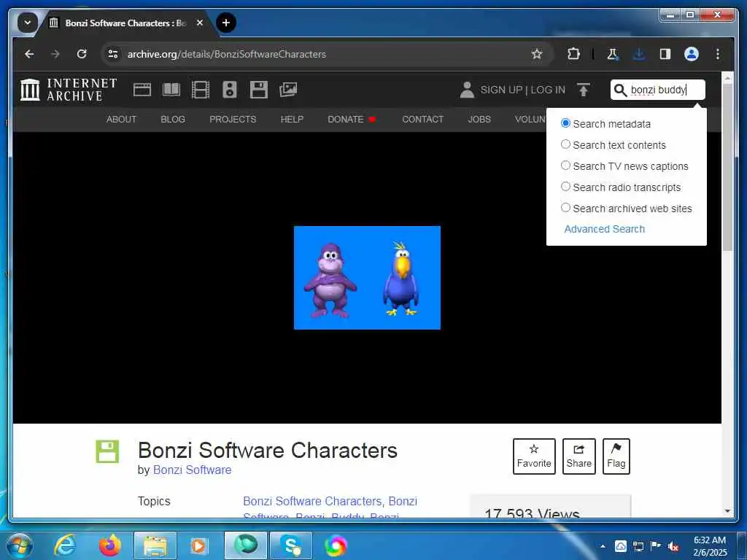The image size is (747, 560).
Task: Click the address bar URL field
Action: 326,54
